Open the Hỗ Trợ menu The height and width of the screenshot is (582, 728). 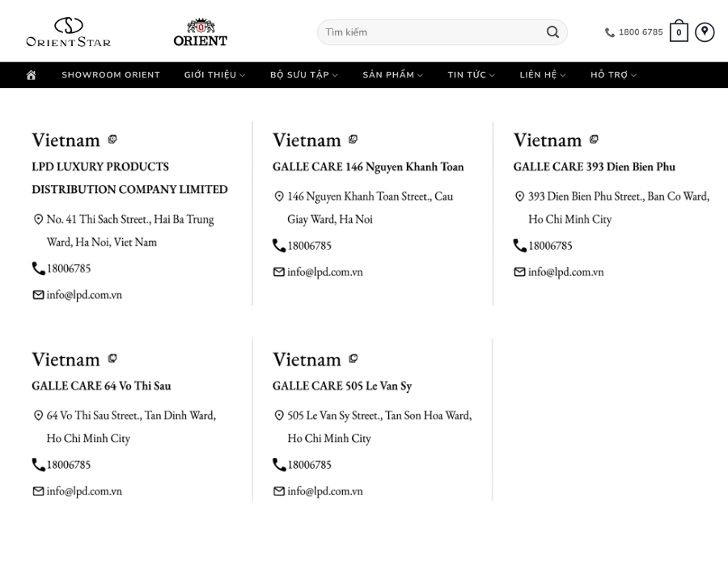pos(613,74)
